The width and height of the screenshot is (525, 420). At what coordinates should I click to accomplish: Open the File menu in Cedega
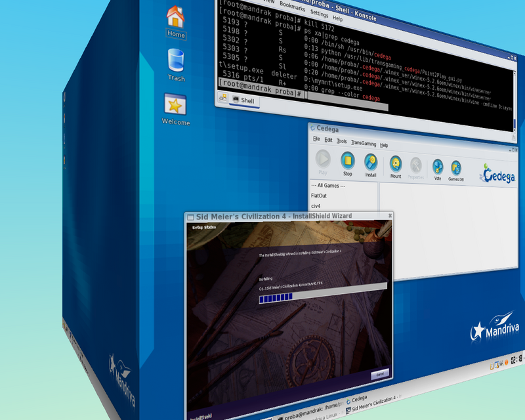coord(316,138)
